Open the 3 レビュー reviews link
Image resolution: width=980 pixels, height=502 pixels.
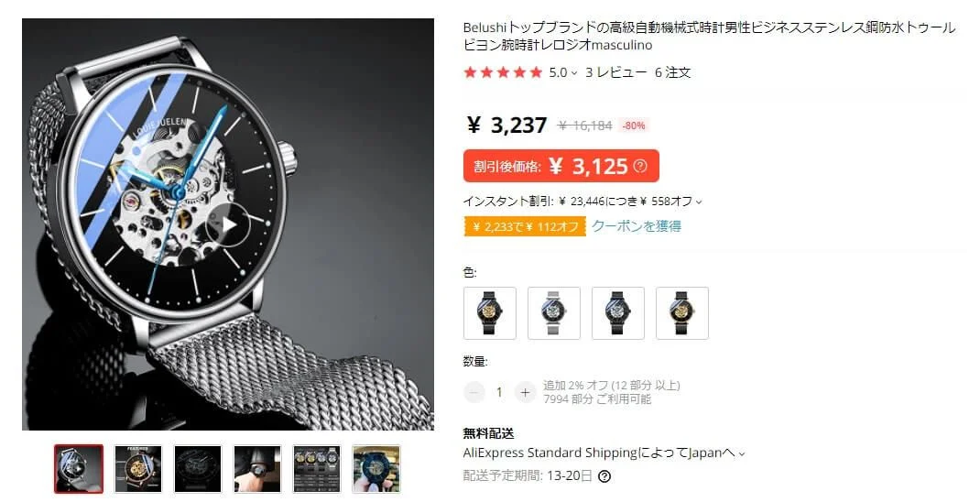point(616,72)
